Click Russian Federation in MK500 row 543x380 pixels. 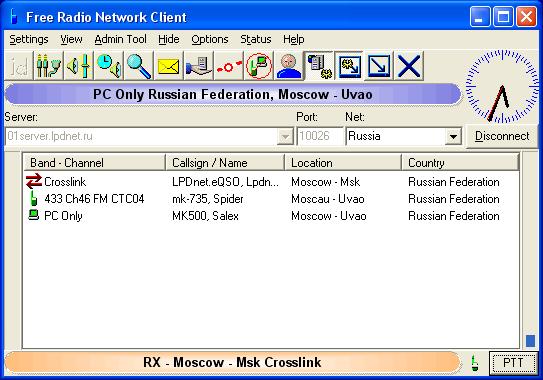click(x=454, y=216)
